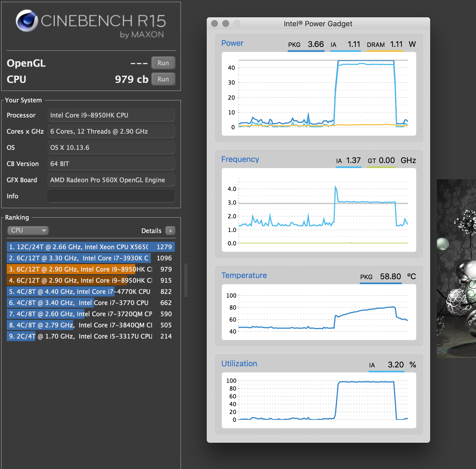Click the Power section heading
This screenshot has height=469, width=476.
coord(232,43)
